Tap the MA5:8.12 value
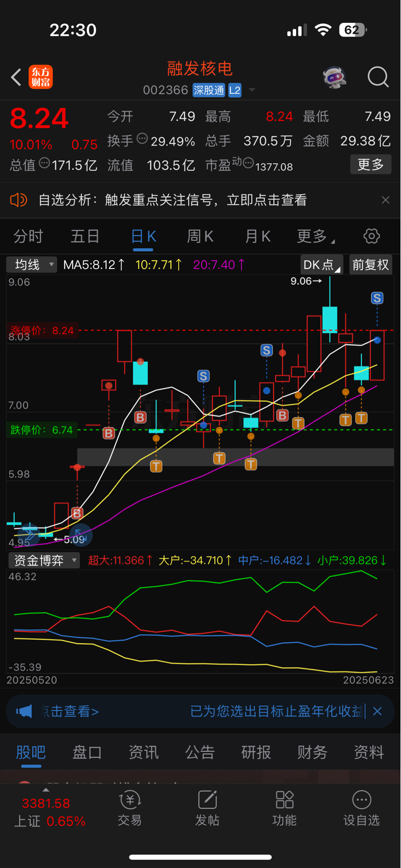401x868 pixels. pos(94,265)
